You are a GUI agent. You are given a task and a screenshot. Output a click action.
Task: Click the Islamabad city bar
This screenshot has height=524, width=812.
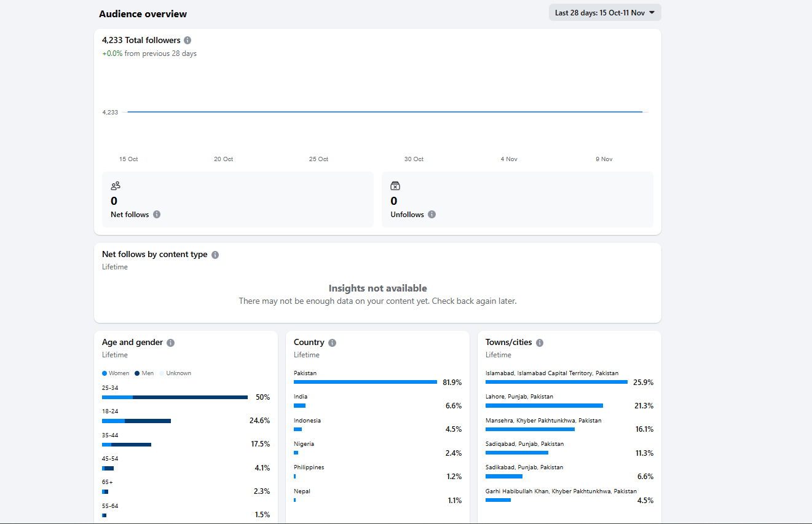coord(556,382)
